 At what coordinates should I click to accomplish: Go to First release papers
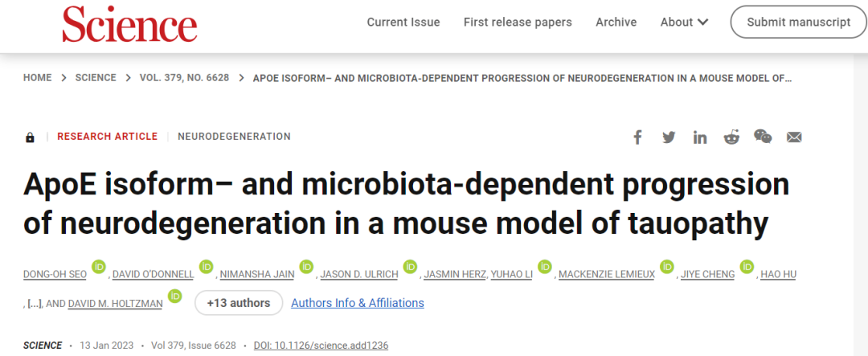(x=518, y=23)
